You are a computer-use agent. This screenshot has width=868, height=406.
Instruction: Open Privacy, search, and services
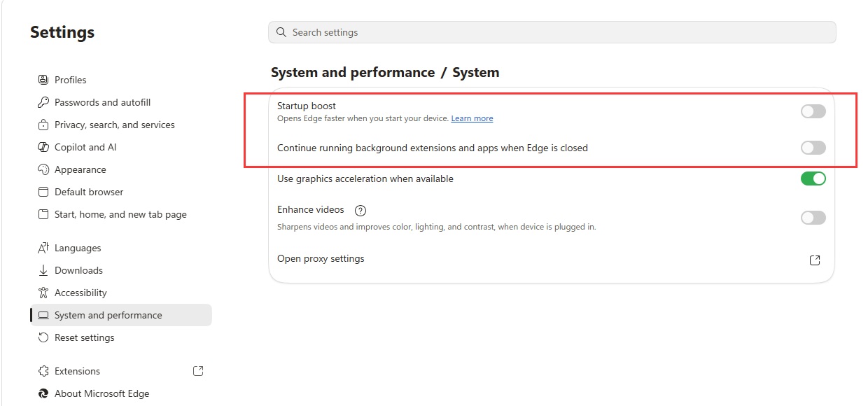[x=121, y=125]
